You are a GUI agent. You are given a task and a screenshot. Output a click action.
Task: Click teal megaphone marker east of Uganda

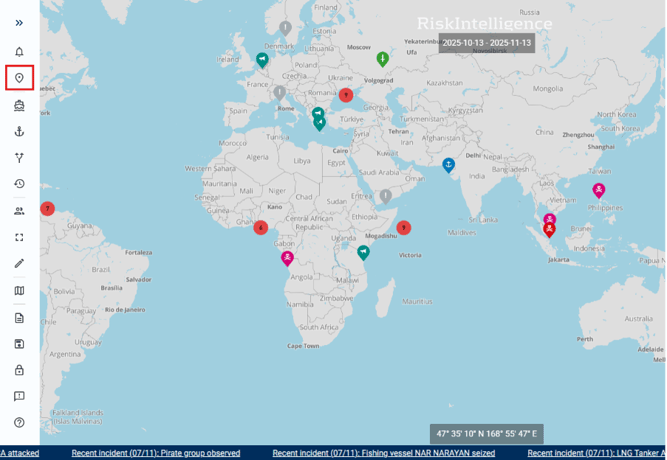coord(363,252)
